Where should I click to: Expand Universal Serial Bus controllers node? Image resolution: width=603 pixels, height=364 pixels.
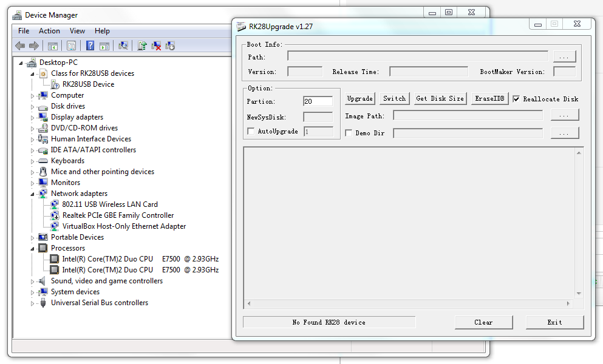(33, 303)
